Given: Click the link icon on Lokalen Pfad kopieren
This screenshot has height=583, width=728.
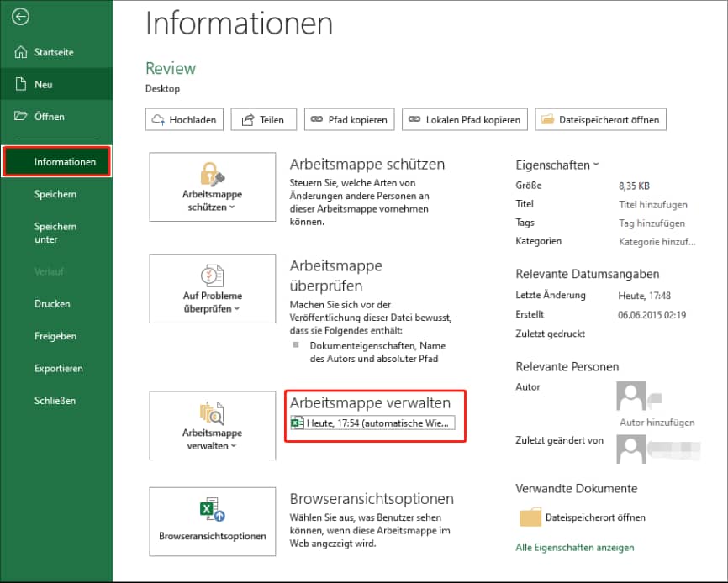Looking at the screenshot, I should tap(414, 119).
